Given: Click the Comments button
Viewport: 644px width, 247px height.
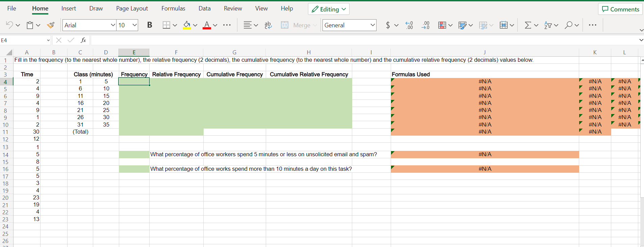Looking at the screenshot, I should [x=620, y=9].
